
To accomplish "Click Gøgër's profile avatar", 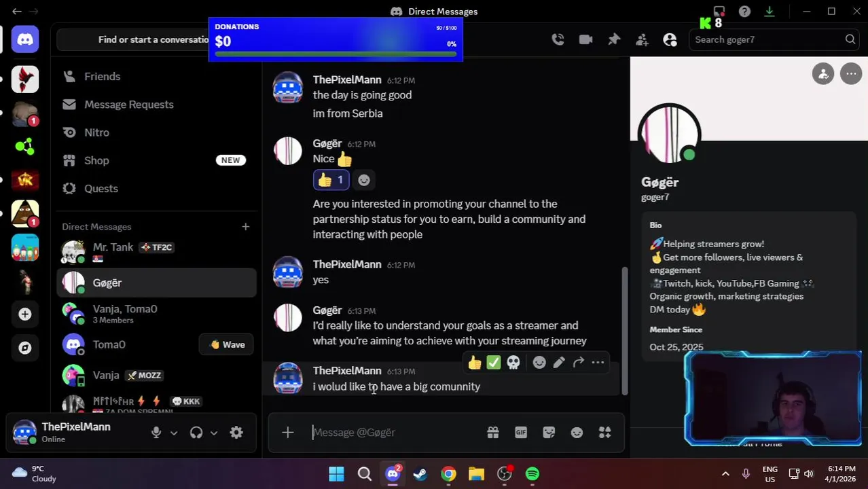I will 670,134.
